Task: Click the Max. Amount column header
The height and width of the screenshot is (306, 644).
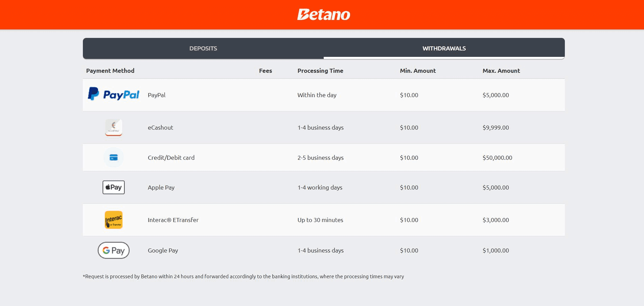Action: pos(501,71)
